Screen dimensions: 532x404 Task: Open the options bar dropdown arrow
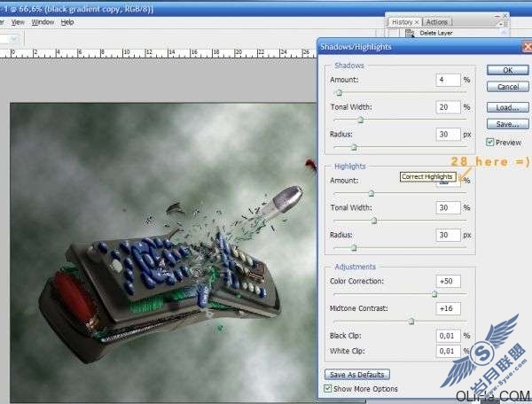pos(13,39)
